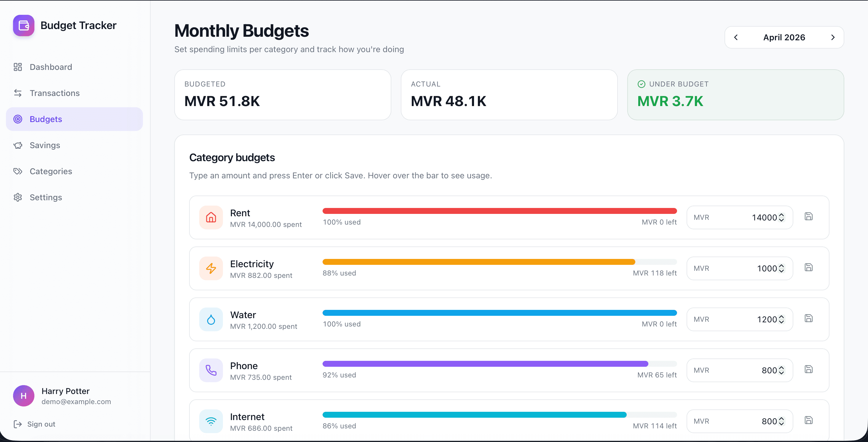Adjust the Rent amount stepper arrows
This screenshot has width=868, height=442.
point(781,217)
